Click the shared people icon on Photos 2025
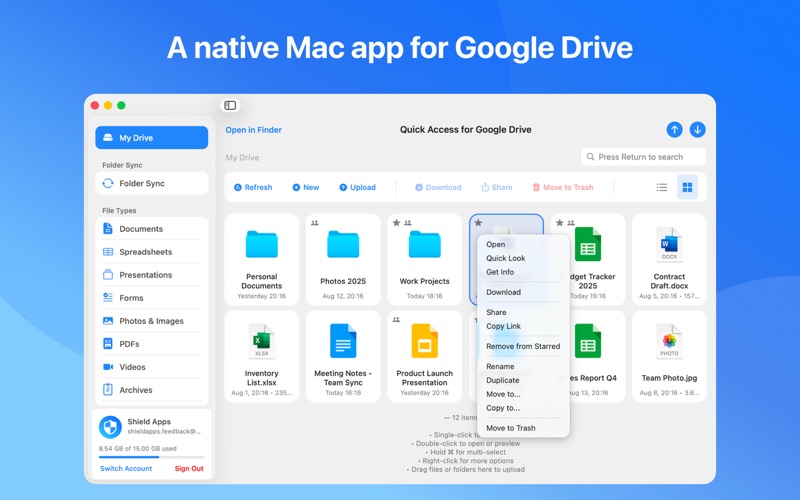800x500 pixels. pos(315,223)
